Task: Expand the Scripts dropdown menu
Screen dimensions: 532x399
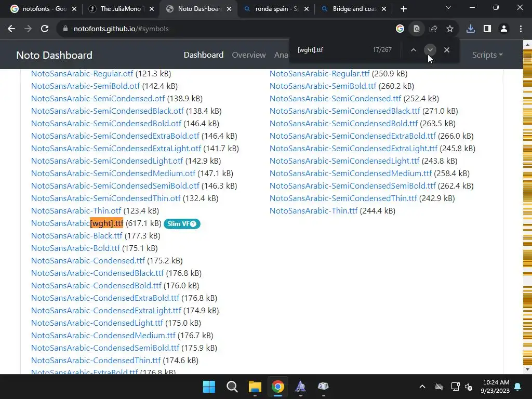Action: point(487,55)
